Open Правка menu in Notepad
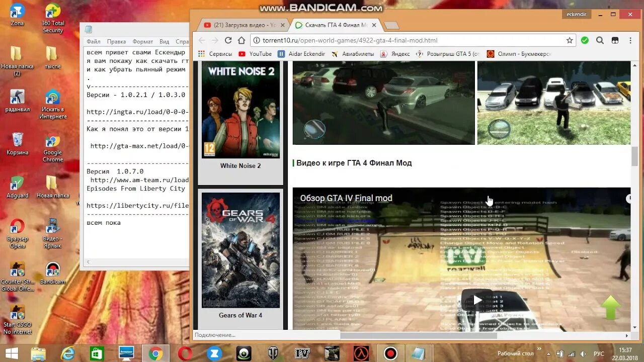This screenshot has height=362, width=644. tap(116, 42)
